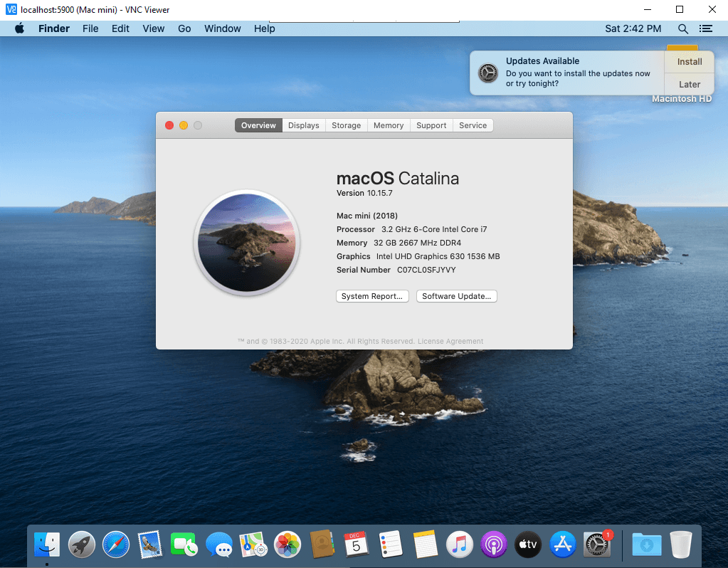Launch Podcasts from the Dock

coord(494,545)
